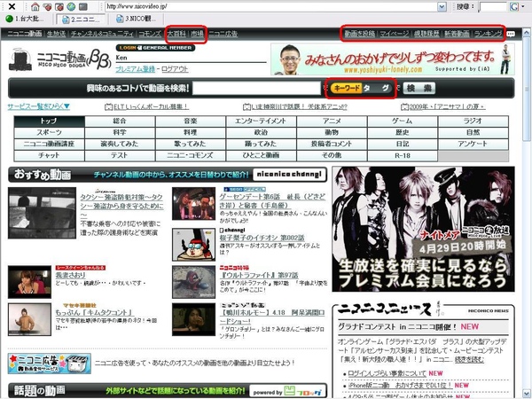This screenshot has width=532, height=399.
Task: Open the 総合 category tab
Action: [x=120, y=121]
